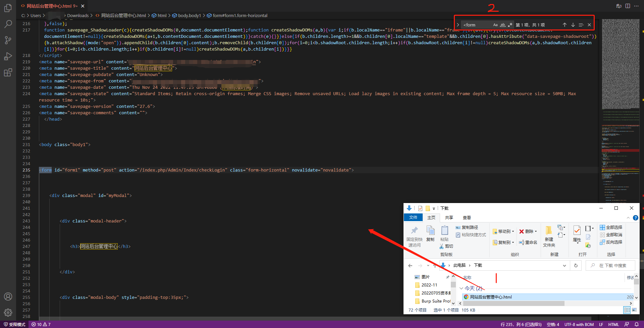Screen dimensions: 644x328
Task: Click 新建文件夹 in the ribbon
Action: (x=549, y=237)
